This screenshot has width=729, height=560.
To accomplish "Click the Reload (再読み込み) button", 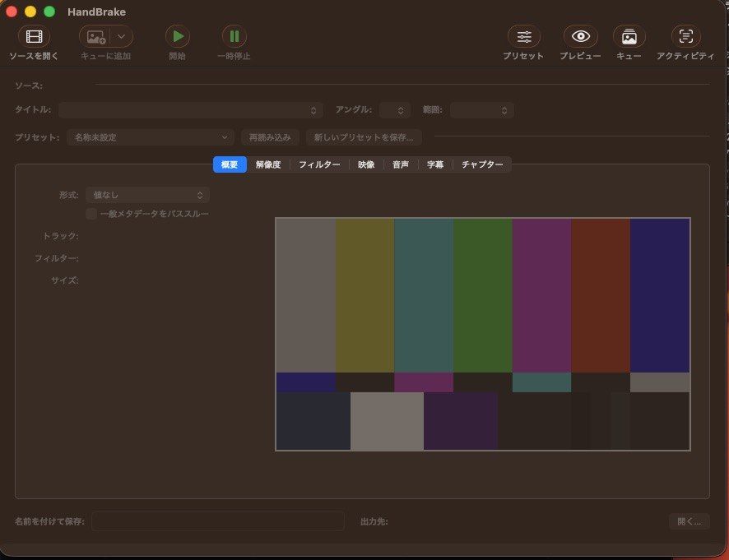I will pos(270,137).
